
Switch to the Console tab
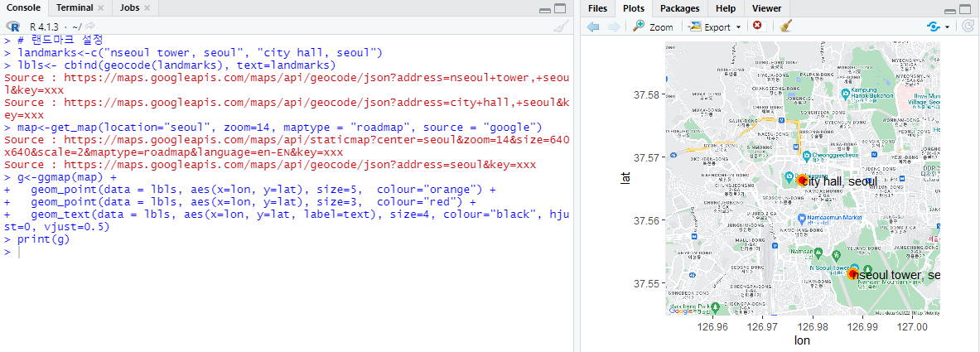[x=23, y=8]
